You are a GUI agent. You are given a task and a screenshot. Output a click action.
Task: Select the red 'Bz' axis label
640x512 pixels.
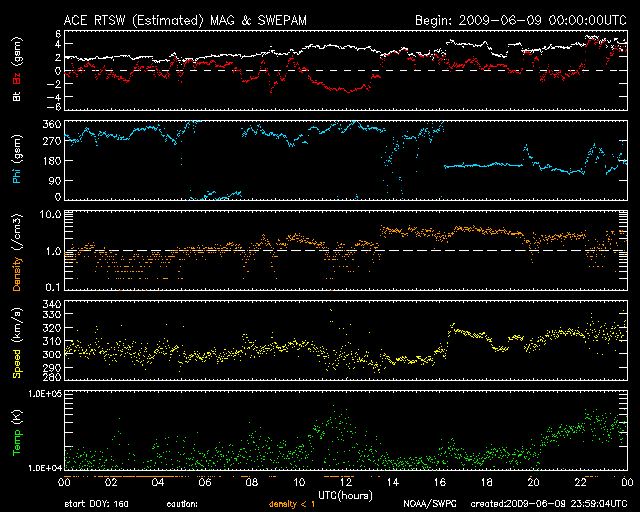(17, 80)
